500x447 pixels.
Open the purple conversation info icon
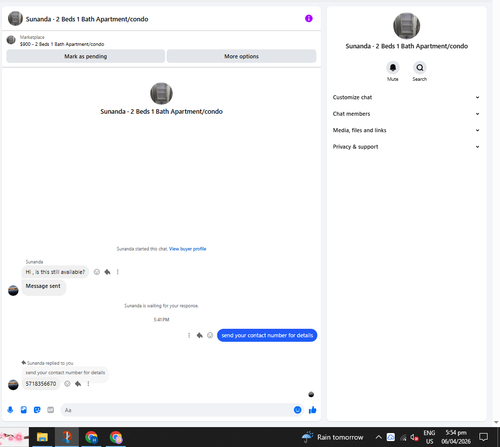coord(309,18)
